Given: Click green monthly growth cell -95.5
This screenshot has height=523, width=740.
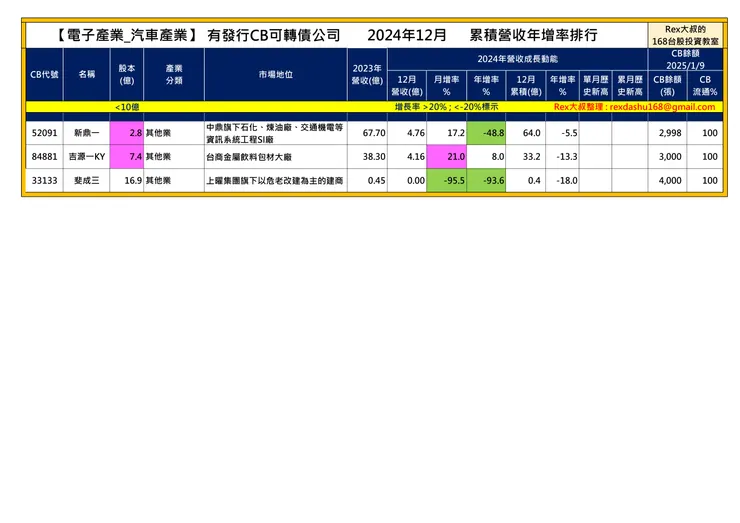Looking at the screenshot, I should [x=446, y=180].
